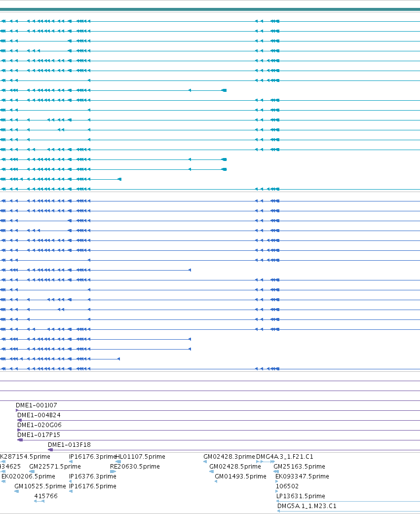Click end arrow of the shortest blue transcript
Screen dimensions: 420x514
[x=118, y=359]
